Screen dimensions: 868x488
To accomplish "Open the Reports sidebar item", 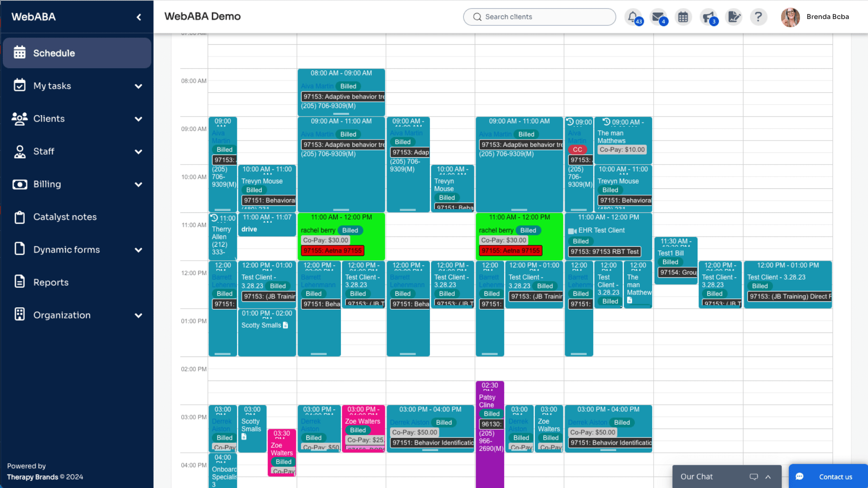I will (x=51, y=282).
